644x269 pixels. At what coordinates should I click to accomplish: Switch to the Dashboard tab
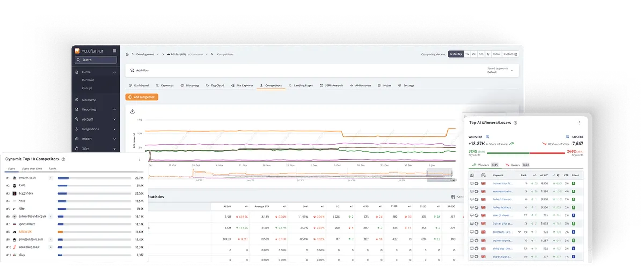coord(139,85)
